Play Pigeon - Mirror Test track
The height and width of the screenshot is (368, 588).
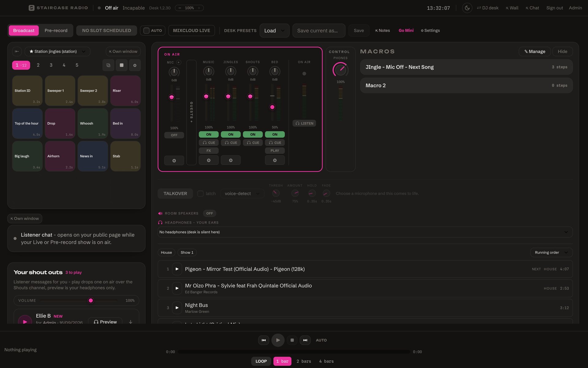click(x=177, y=269)
